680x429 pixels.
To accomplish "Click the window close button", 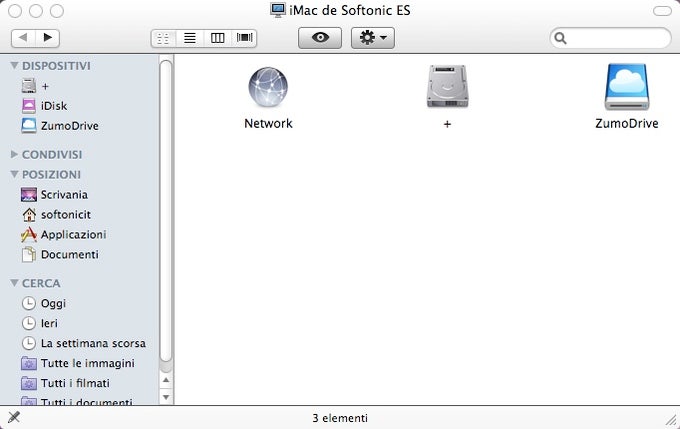I will pos(15,11).
